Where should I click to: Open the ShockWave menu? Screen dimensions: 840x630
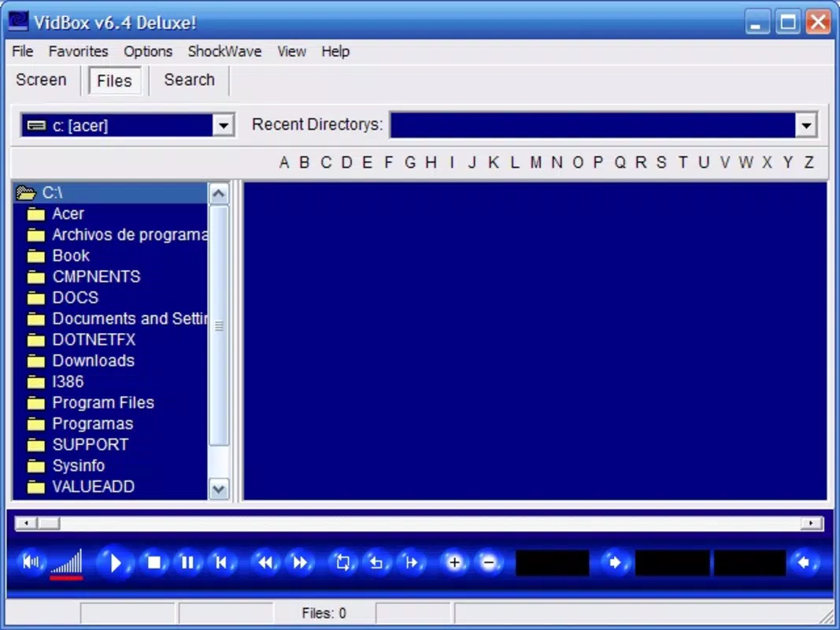coord(224,51)
